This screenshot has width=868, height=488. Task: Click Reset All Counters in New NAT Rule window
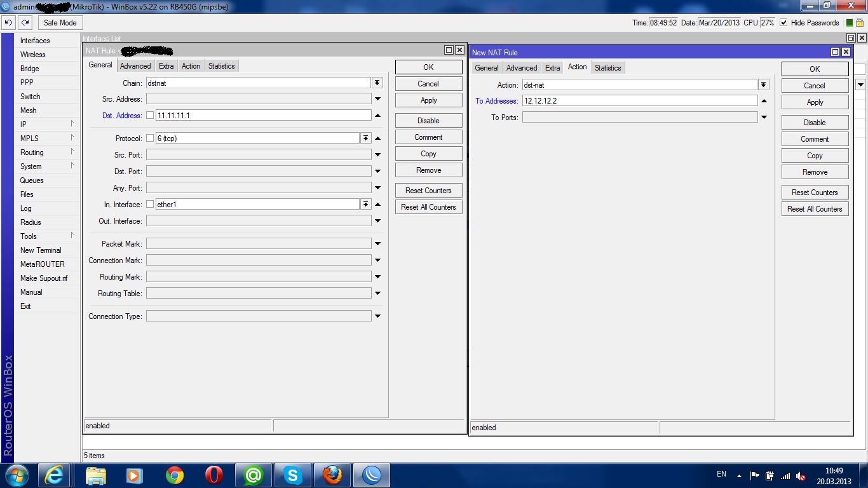(815, 209)
